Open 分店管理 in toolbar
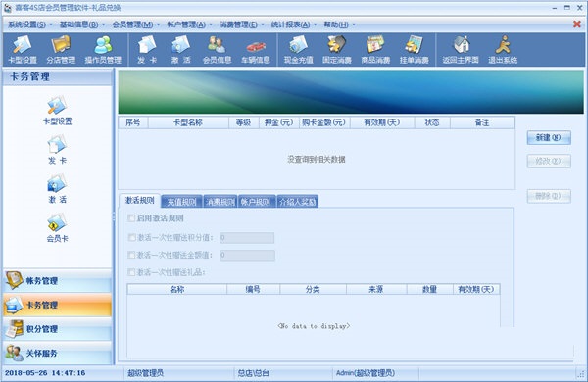Screen dimensions: 588x382 pyautogui.click(x=61, y=50)
